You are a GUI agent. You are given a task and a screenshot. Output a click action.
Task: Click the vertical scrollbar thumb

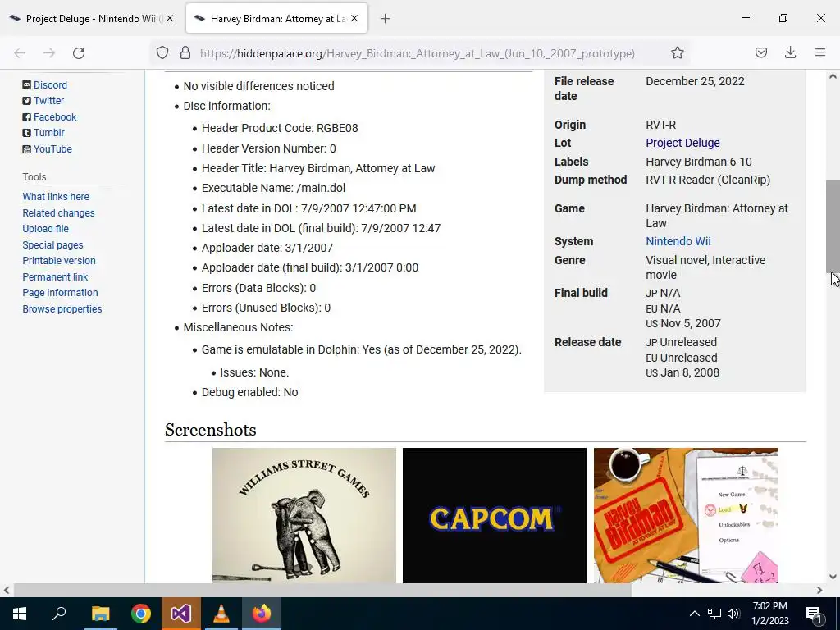pos(833,226)
